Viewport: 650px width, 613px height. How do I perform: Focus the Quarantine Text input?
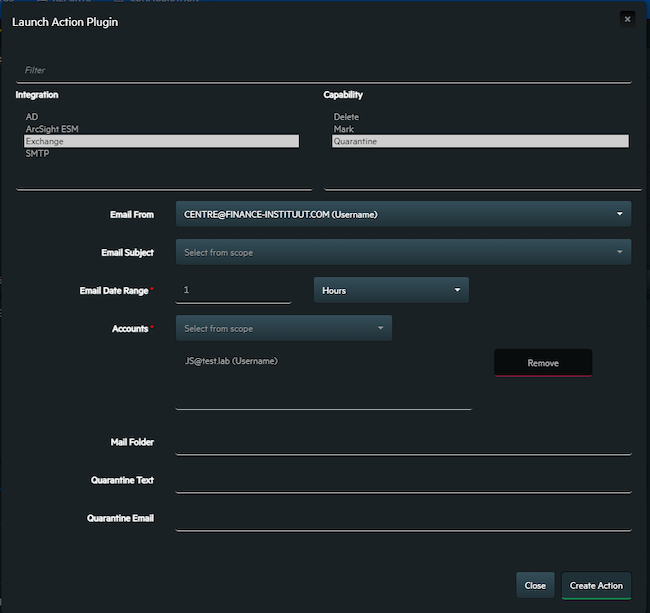tap(403, 481)
